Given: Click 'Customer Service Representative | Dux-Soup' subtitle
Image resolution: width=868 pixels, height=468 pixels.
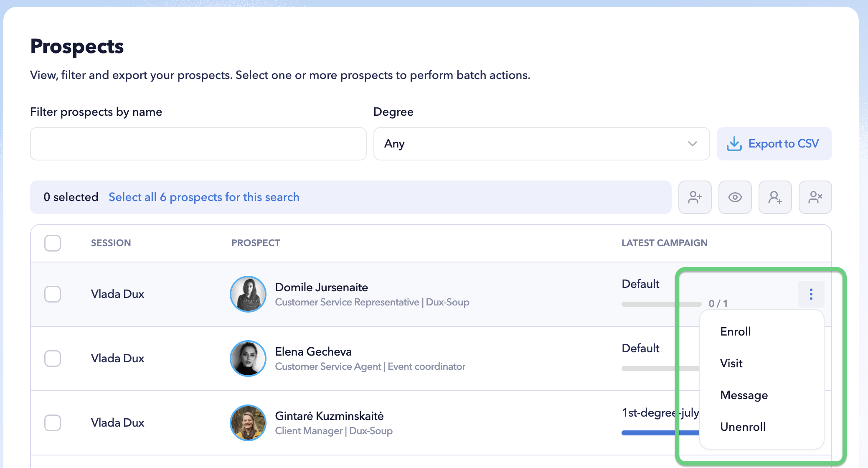Looking at the screenshot, I should [x=372, y=302].
